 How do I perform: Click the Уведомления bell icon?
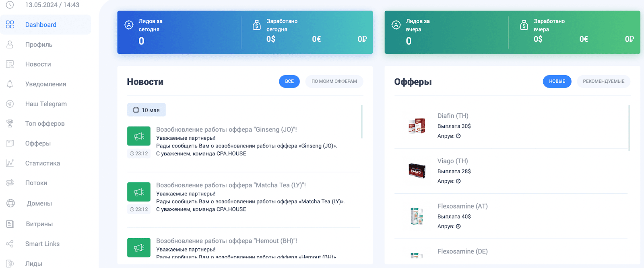point(10,84)
